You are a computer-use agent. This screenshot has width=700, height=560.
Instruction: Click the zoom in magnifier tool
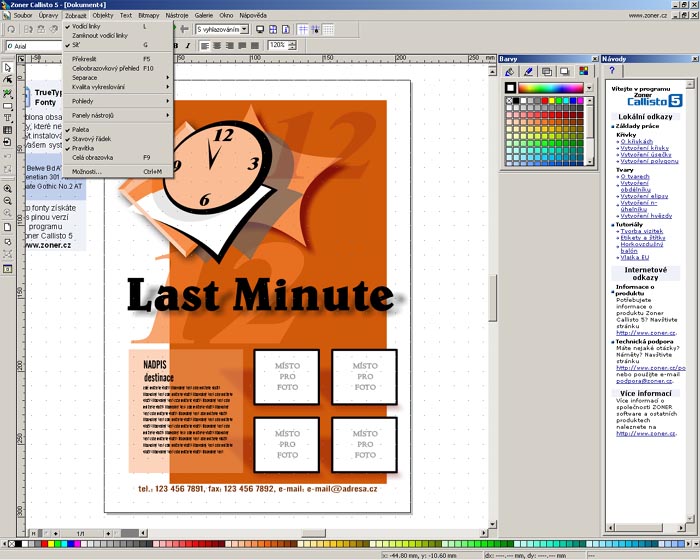coord(8,188)
